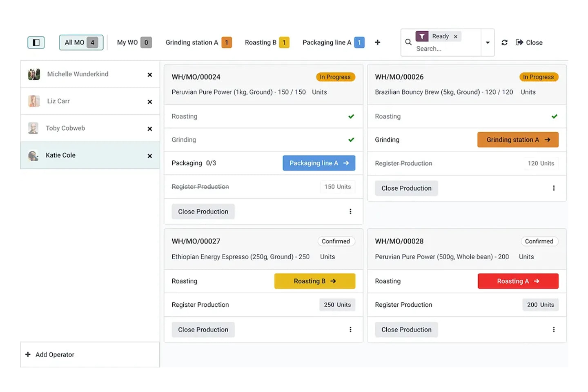
Task: Click the Close button in the top bar
Action: (529, 42)
